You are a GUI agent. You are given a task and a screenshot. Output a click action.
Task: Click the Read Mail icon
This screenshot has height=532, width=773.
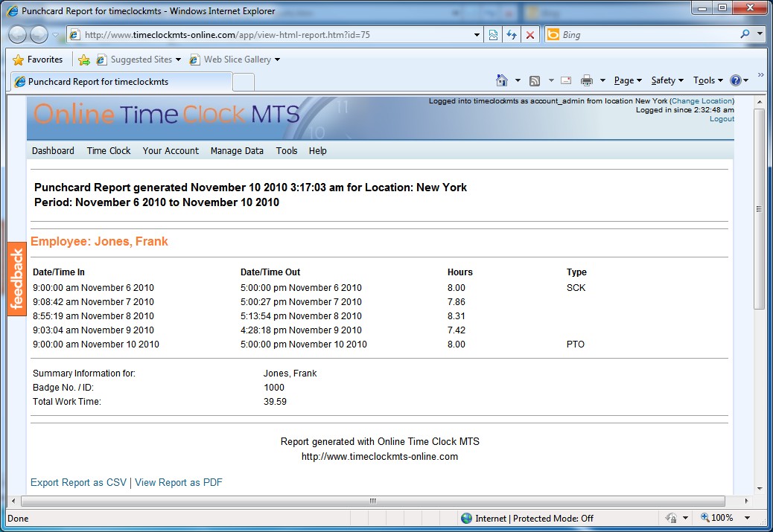pos(566,80)
